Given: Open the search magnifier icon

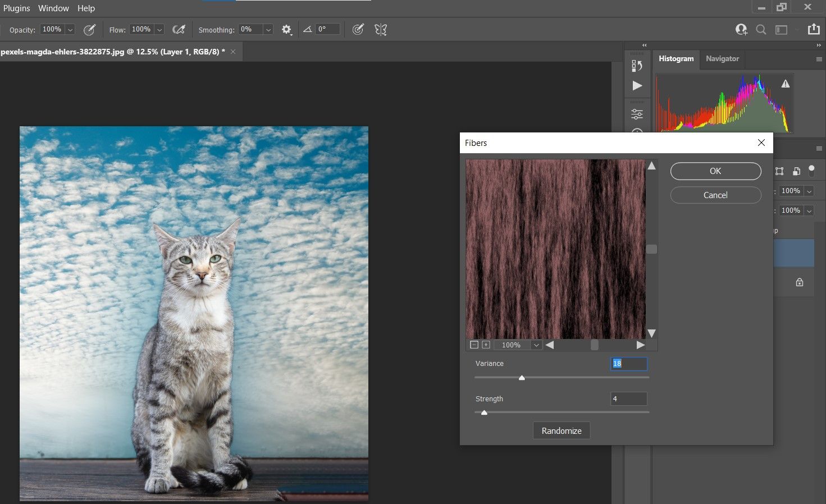Looking at the screenshot, I should click(x=761, y=30).
